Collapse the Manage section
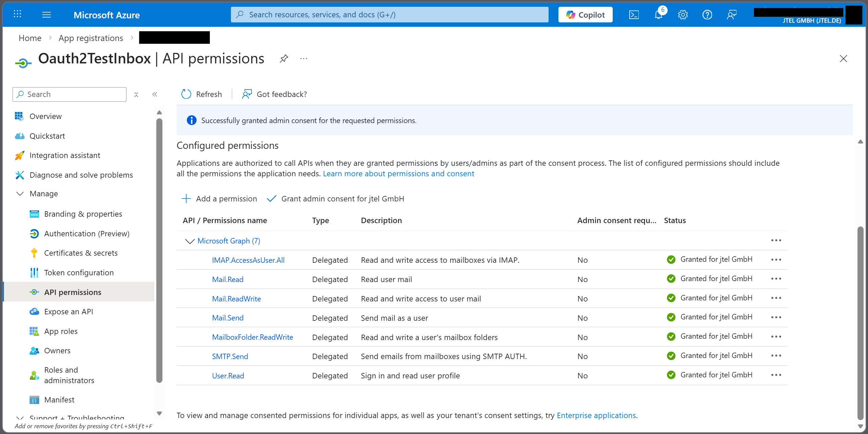The height and width of the screenshot is (434, 868). [20, 194]
